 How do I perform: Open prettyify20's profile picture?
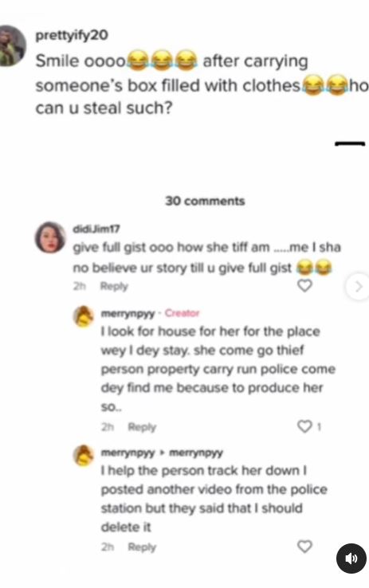[x=10, y=45]
